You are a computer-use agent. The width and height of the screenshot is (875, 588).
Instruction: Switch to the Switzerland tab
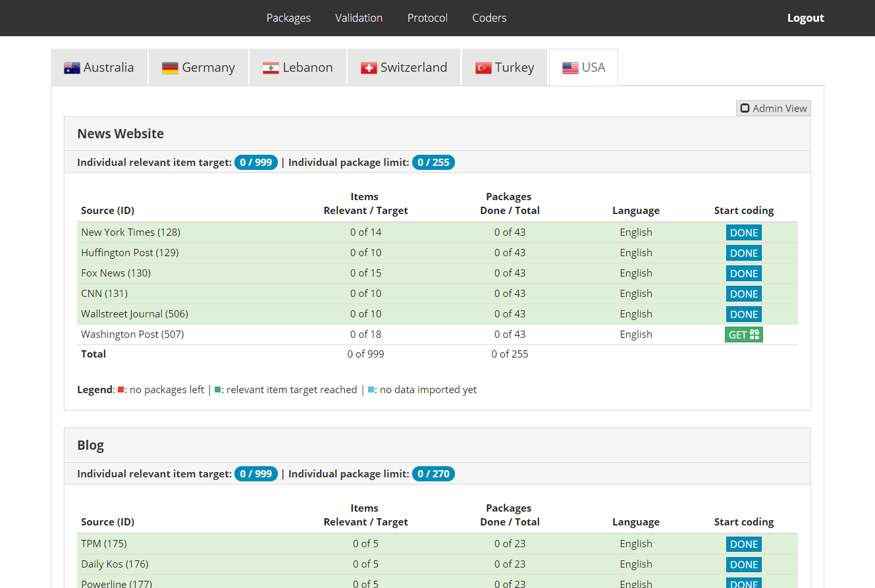[x=404, y=67]
